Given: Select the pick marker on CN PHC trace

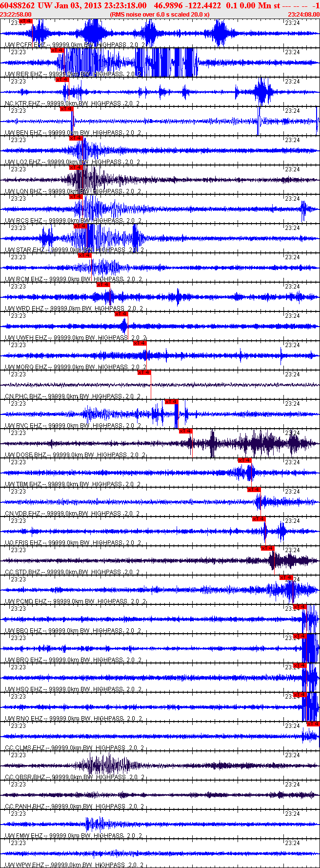Looking at the screenshot, I should coord(144,372).
